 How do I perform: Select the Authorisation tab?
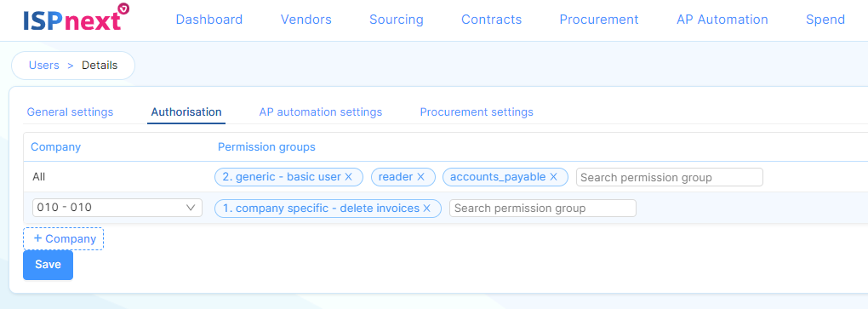tap(186, 112)
